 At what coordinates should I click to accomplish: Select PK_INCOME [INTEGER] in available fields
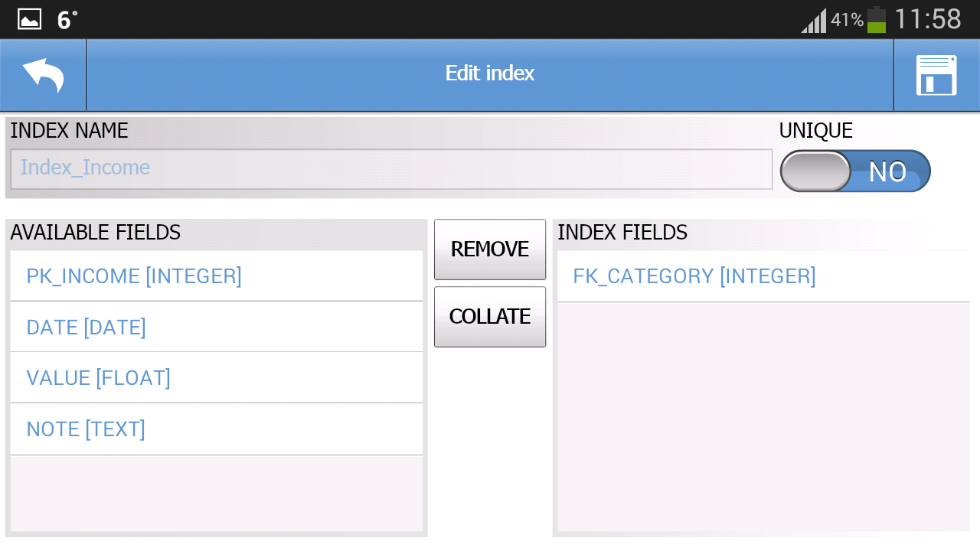134,275
